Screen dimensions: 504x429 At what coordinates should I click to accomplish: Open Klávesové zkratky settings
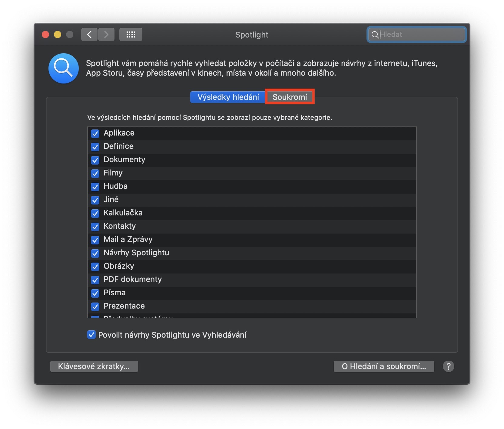[94, 366]
